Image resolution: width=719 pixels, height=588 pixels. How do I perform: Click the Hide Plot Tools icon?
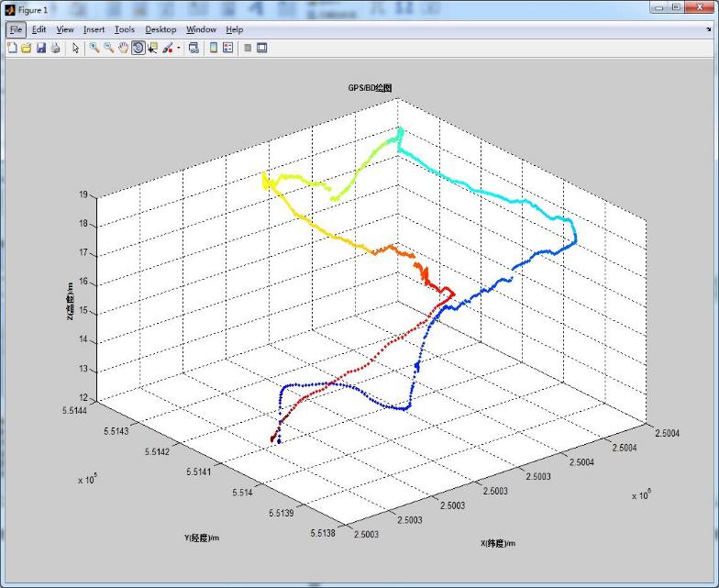pyautogui.click(x=248, y=48)
